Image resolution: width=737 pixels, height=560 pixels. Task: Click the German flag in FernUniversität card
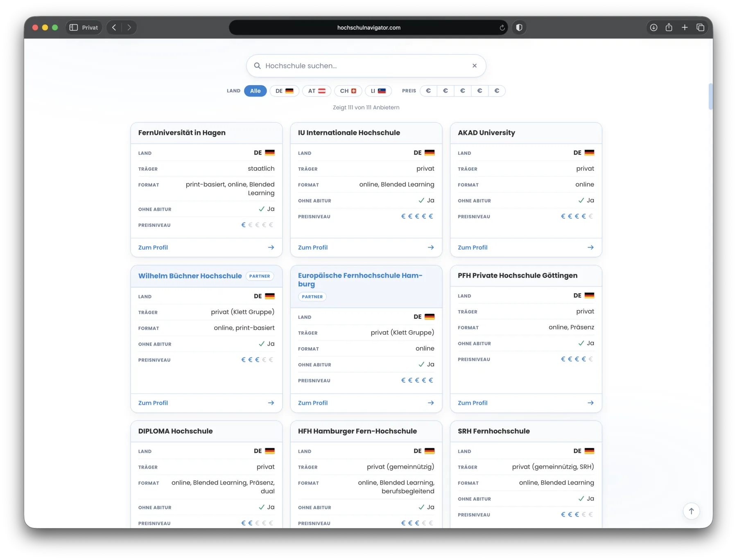(x=270, y=153)
